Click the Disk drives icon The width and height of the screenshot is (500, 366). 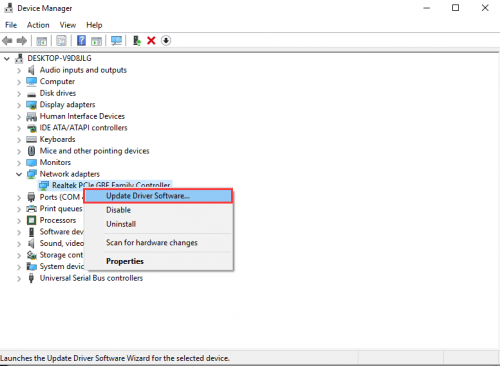coord(31,94)
